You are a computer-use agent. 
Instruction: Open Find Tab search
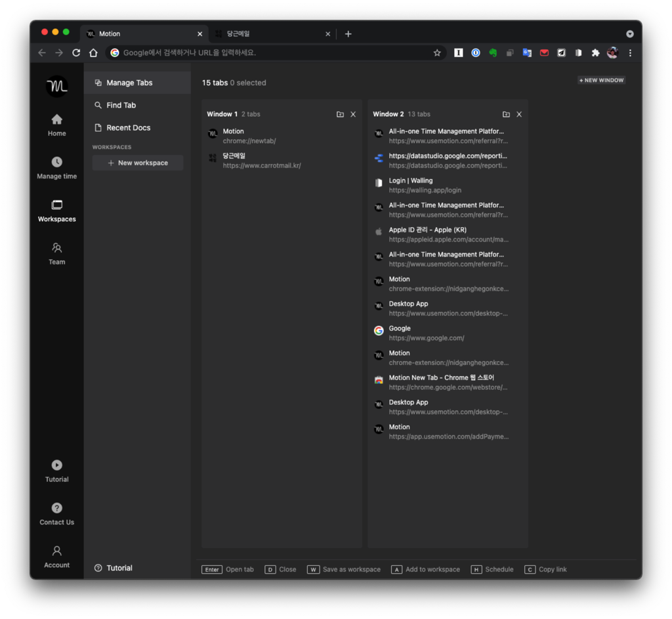[137, 105]
